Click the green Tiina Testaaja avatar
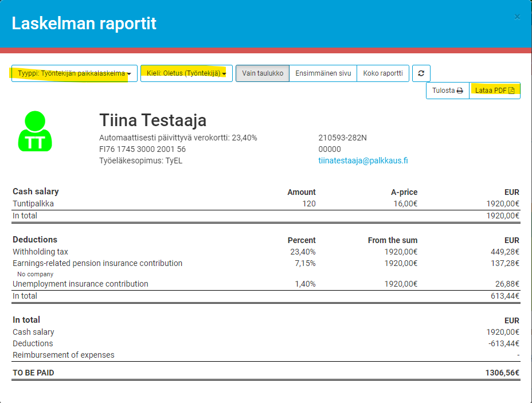Viewport: 532px width, 403px height. point(35,131)
